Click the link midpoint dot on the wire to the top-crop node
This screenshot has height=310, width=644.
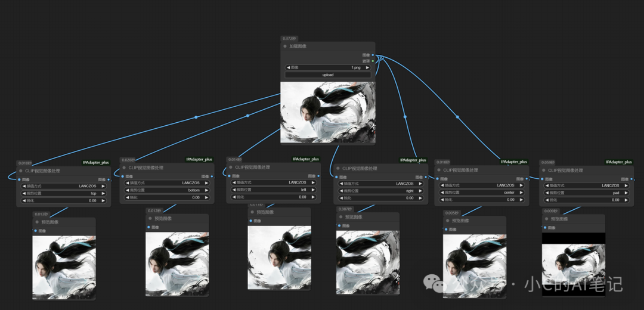(196, 117)
